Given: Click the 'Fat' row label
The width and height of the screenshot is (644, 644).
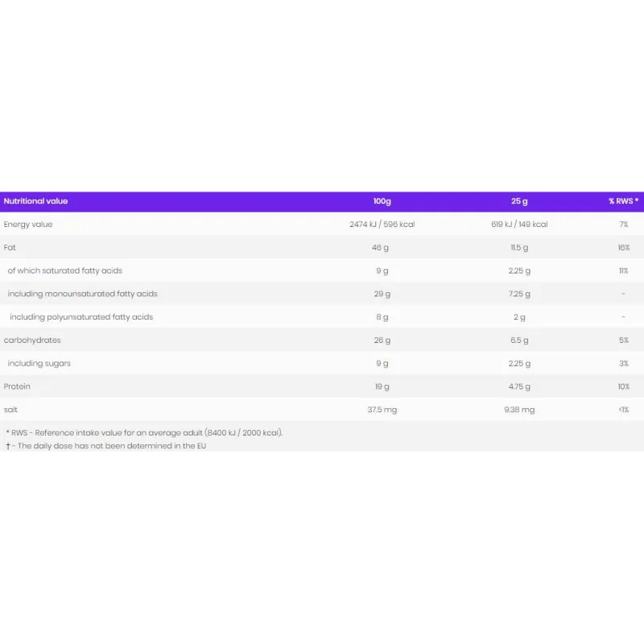Looking at the screenshot, I should 10,248.
